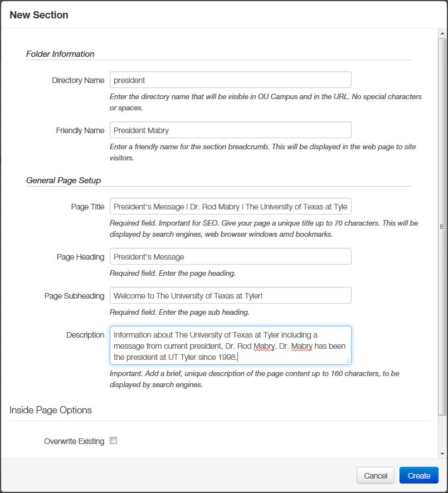Select the Page Title input box
Image resolution: width=448 pixels, height=493 pixels.
(230, 206)
